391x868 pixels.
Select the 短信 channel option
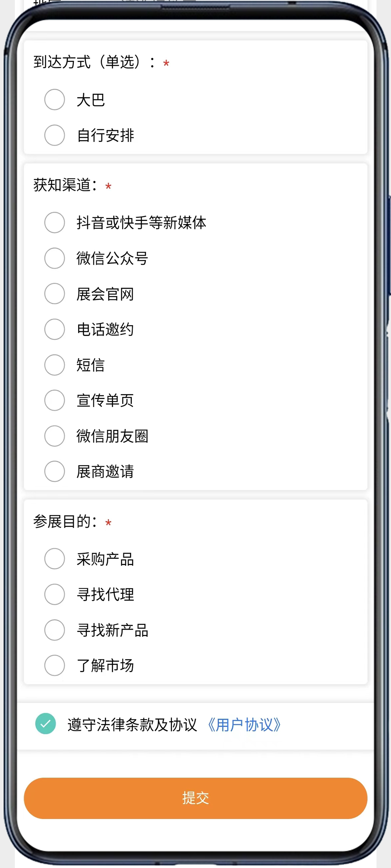(x=55, y=365)
